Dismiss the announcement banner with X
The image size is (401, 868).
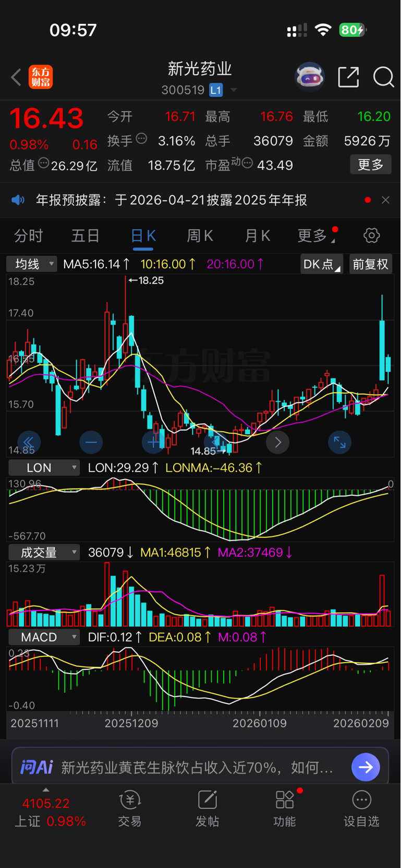385,200
